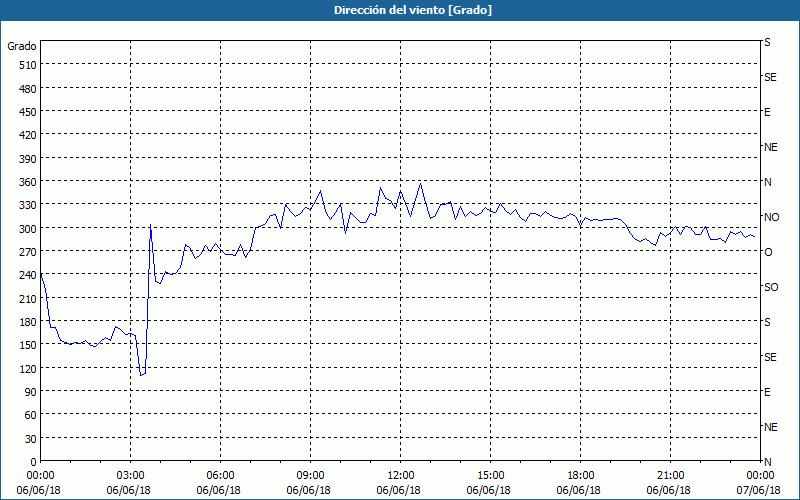800x500 pixels.
Task: Click the 0 y-axis value
Action: click(34, 462)
